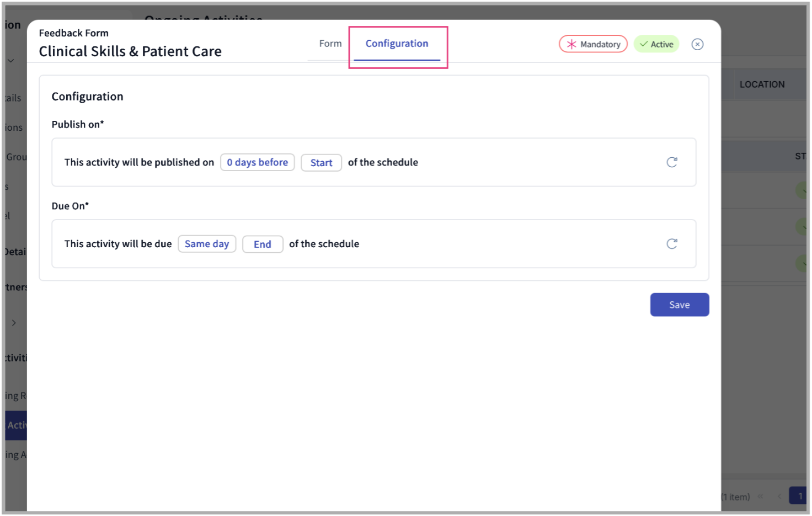Toggle the Mandatory status of the form

click(593, 44)
